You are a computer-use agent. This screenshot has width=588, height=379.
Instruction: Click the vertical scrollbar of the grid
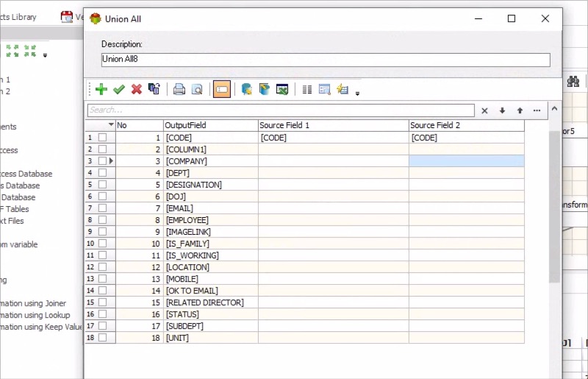pyautogui.click(x=554, y=207)
